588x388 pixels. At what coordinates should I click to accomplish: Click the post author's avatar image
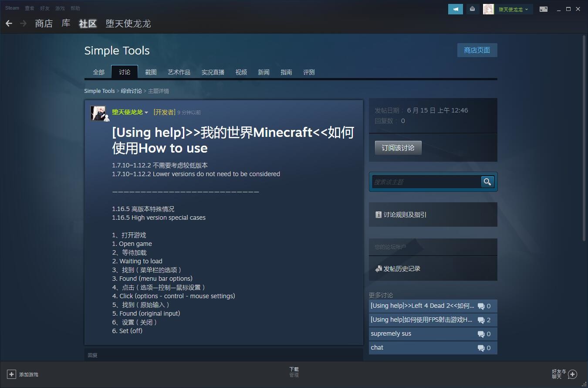(x=98, y=113)
